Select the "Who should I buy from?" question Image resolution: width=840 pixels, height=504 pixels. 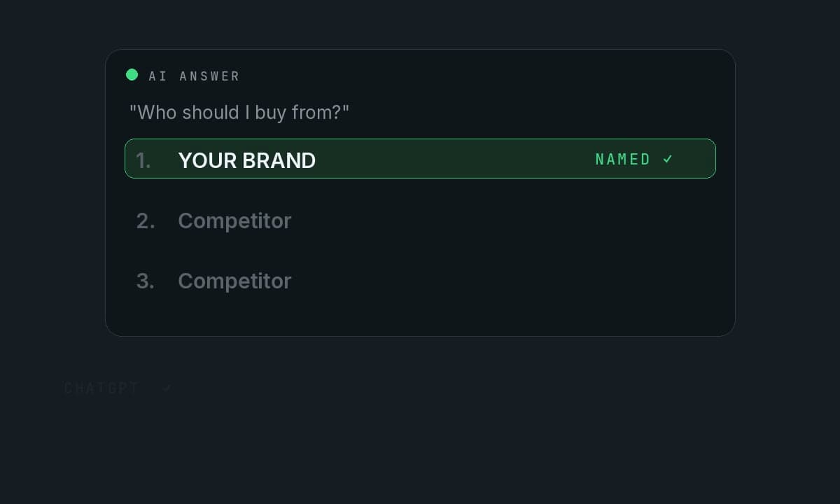coord(239,112)
